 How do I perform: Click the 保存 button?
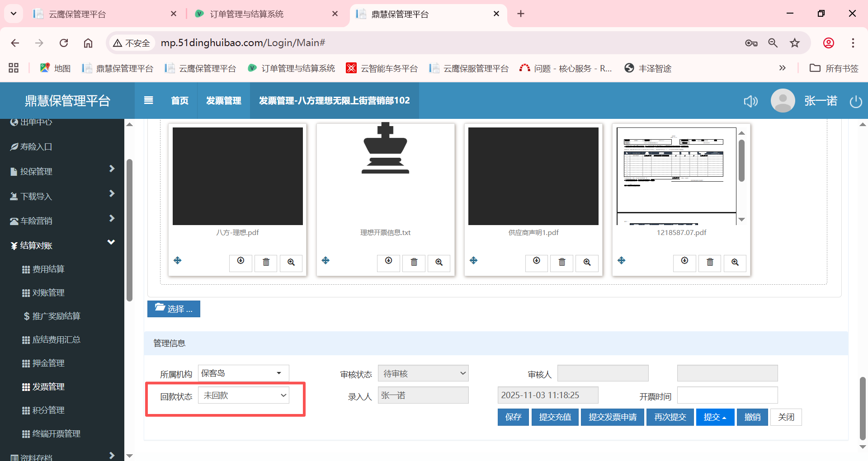(x=513, y=417)
